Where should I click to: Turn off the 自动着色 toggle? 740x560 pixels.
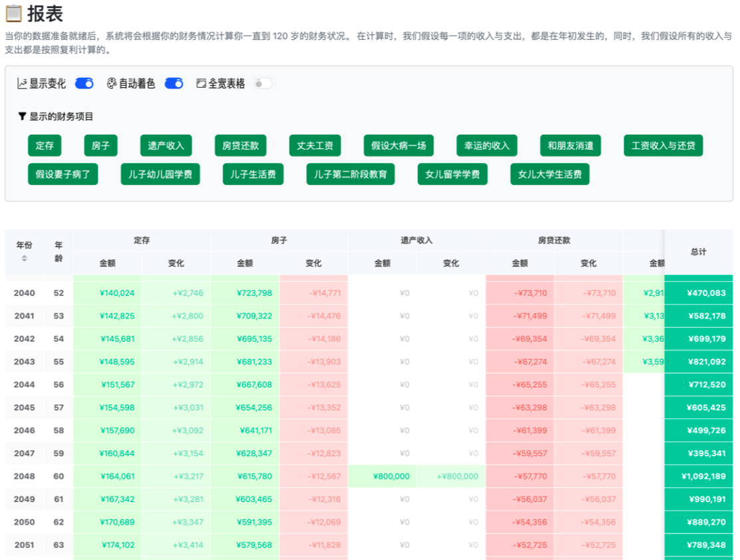click(174, 83)
